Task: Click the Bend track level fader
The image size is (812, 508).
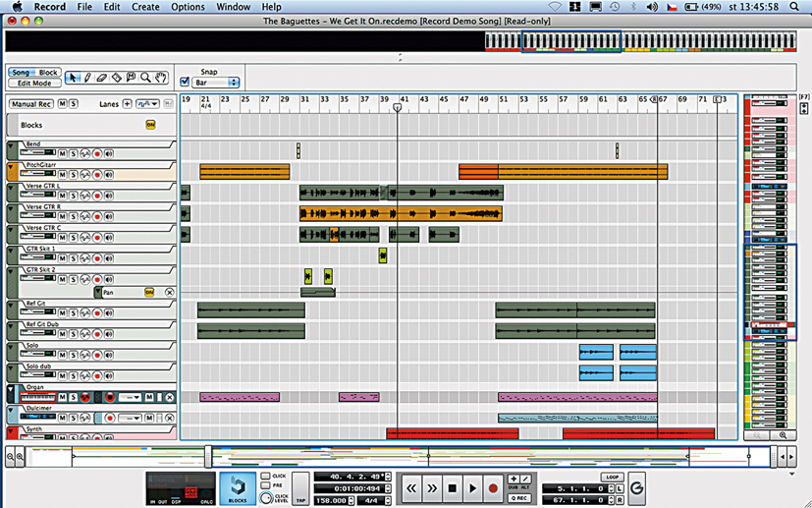Action: pos(38,153)
